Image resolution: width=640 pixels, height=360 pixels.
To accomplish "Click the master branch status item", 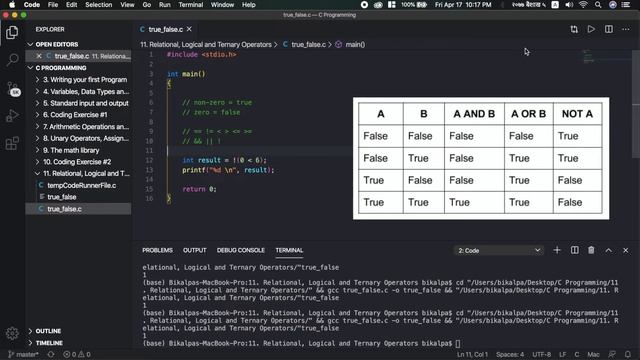I will [23, 354].
